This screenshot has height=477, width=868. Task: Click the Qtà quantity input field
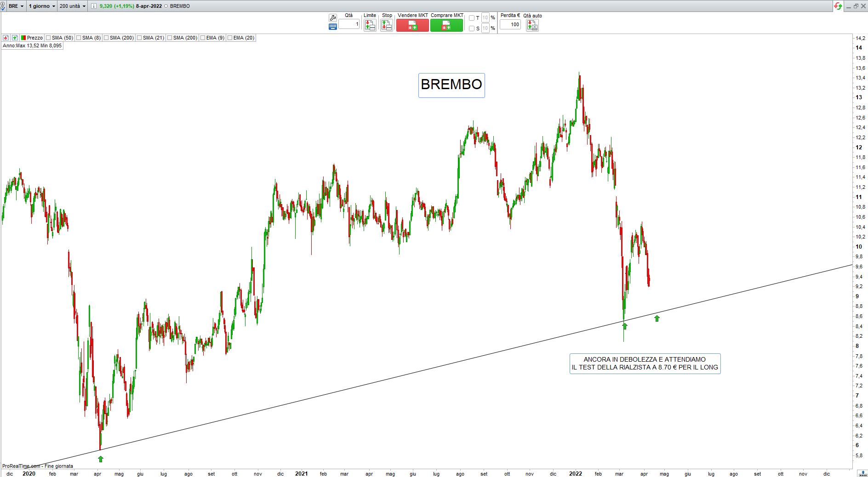point(349,24)
